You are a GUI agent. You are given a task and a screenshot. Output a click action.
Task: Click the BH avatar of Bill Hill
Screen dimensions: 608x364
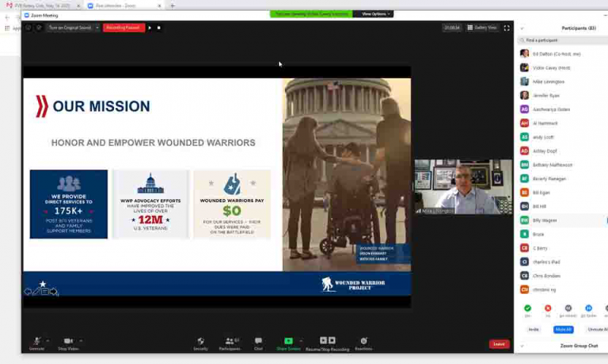coord(524,206)
